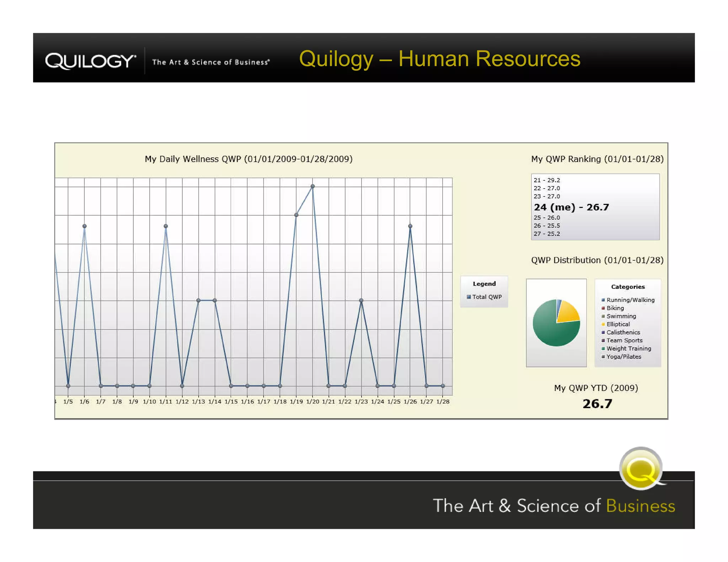Image resolution: width=728 pixels, height=562 pixels.
Task: Select the 24 (me) - 26.7 ranking row
Action: (571, 207)
